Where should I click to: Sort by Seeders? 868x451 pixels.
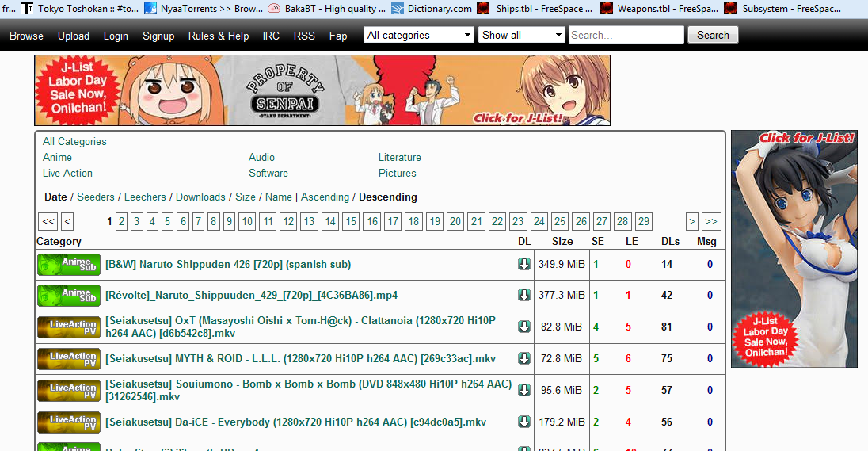click(96, 197)
